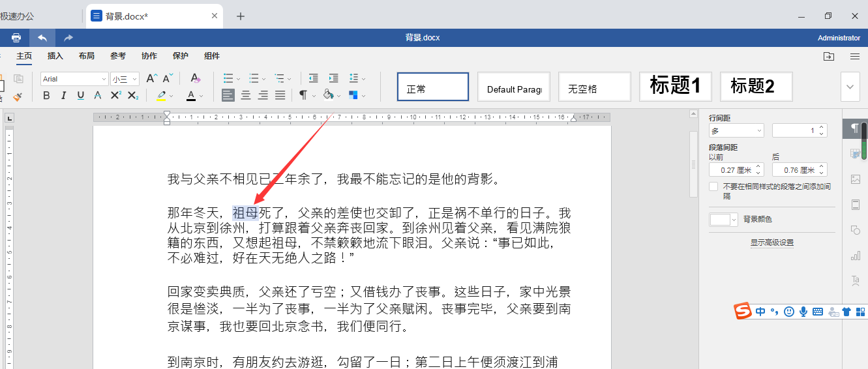The width and height of the screenshot is (868, 369).
Task: Switch to the 参考 tab
Action: click(x=118, y=56)
